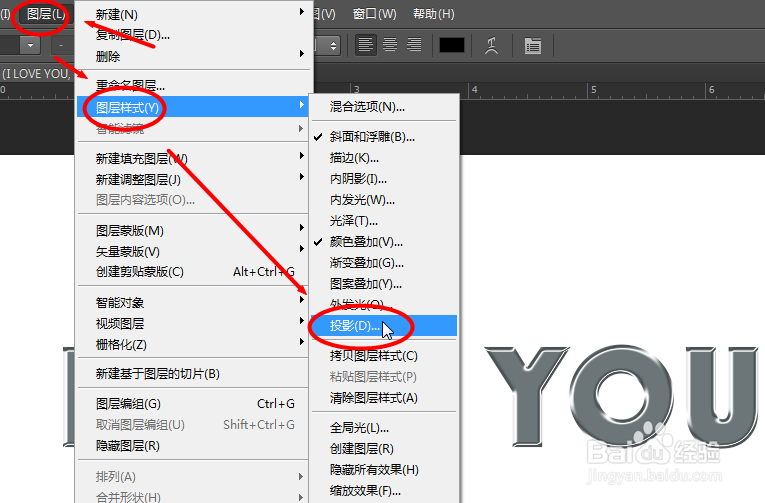Toggle the character and paragraph panels icon

532,45
